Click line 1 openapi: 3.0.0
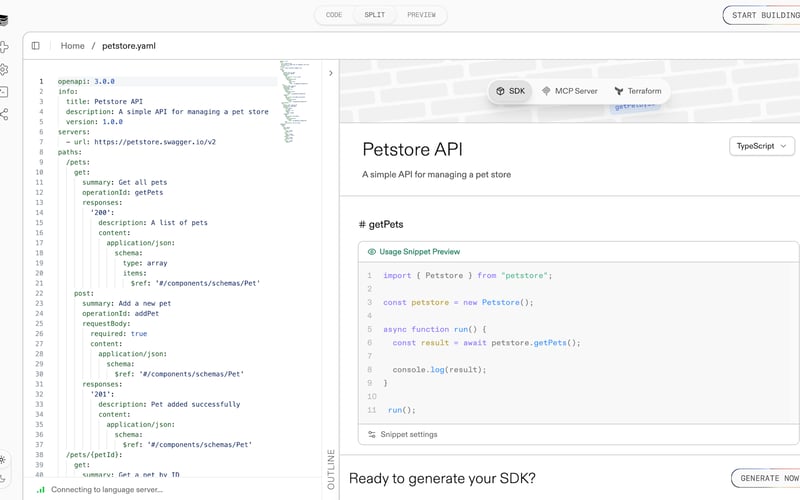 (x=86, y=81)
